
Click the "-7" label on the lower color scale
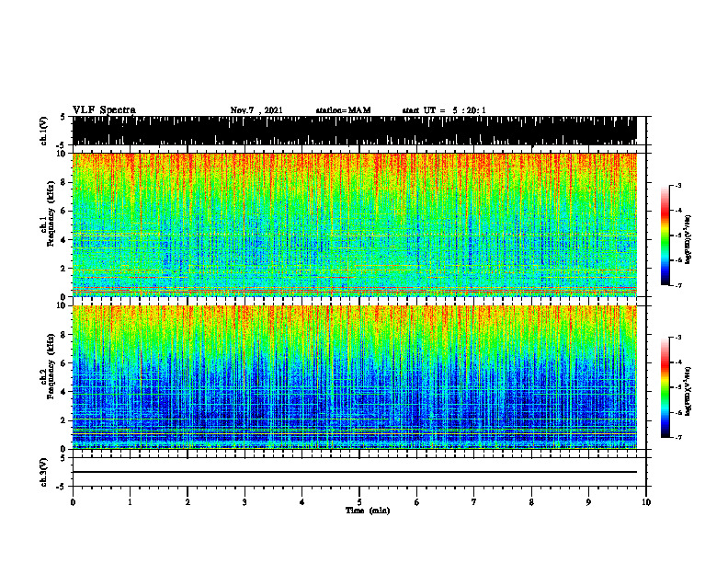678,437
